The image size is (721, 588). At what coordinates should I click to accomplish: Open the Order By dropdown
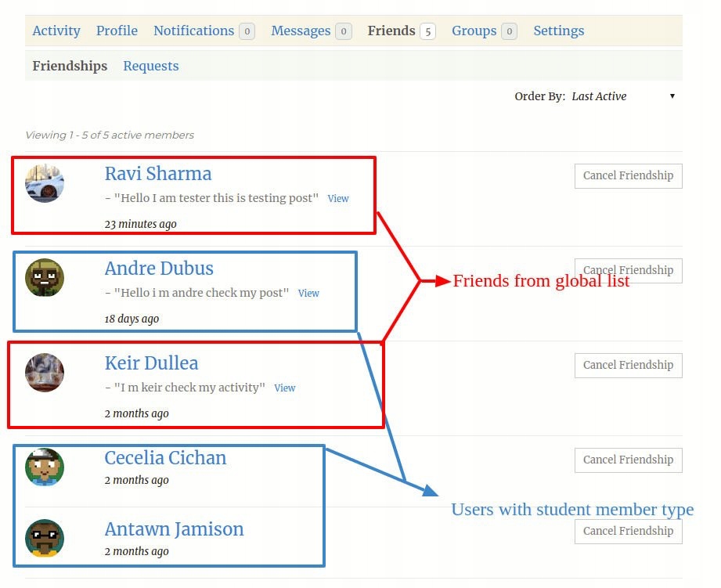(623, 96)
